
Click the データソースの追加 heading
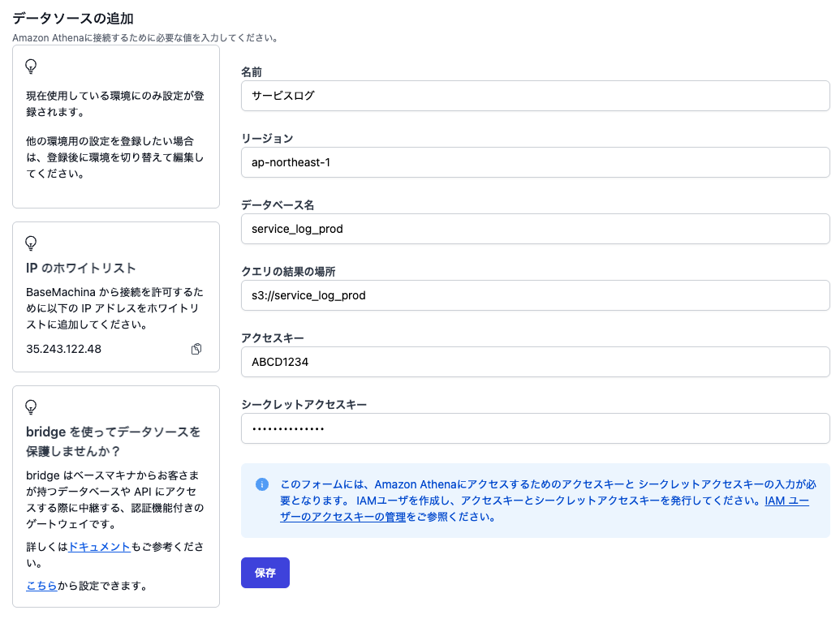[73, 18]
